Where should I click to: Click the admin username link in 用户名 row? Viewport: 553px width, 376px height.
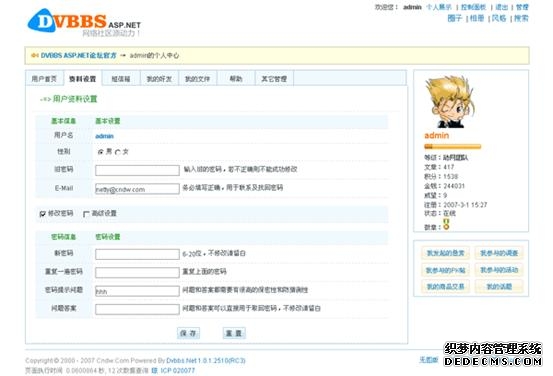click(x=104, y=136)
